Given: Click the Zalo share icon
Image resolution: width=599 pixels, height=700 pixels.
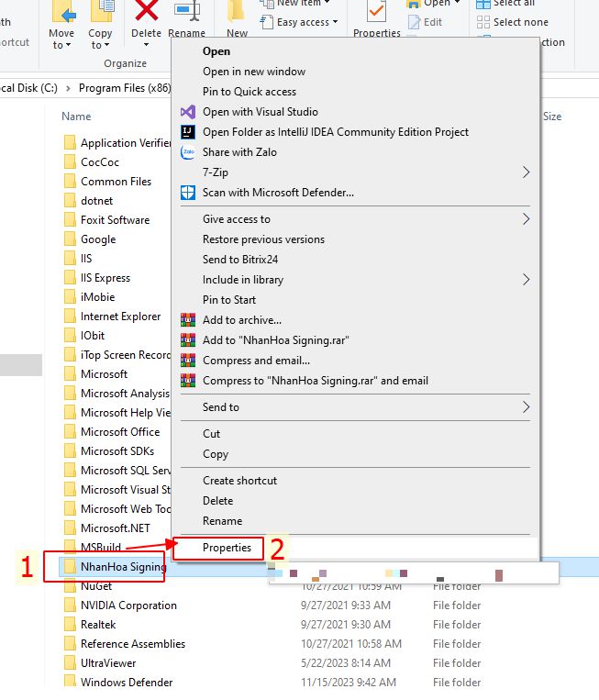Looking at the screenshot, I should tap(188, 151).
